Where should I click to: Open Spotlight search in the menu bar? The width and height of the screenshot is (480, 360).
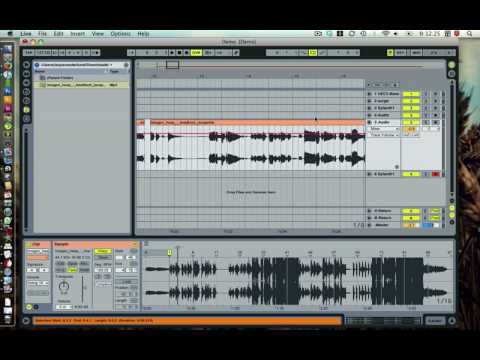pos(470,34)
